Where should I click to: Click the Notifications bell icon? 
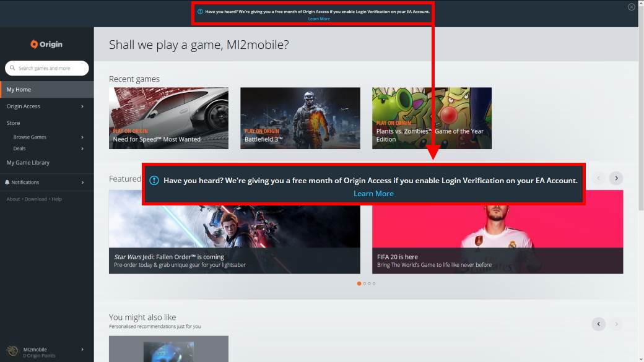pos(7,183)
